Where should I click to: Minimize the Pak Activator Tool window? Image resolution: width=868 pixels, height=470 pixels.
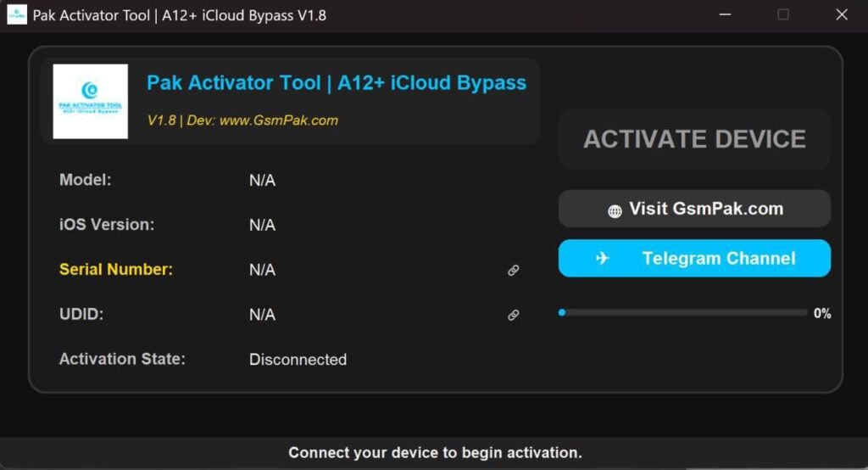point(725,14)
